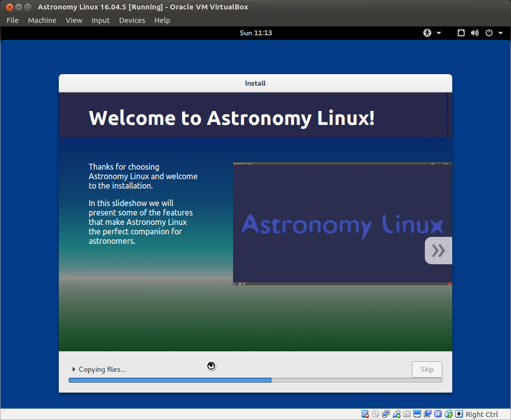Open the Machine menu
The width and height of the screenshot is (511, 420).
coord(42,20)
